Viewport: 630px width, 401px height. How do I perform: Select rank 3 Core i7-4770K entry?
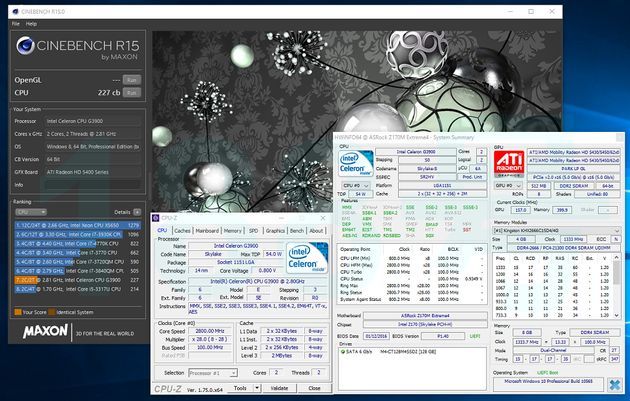coord(77,243)
